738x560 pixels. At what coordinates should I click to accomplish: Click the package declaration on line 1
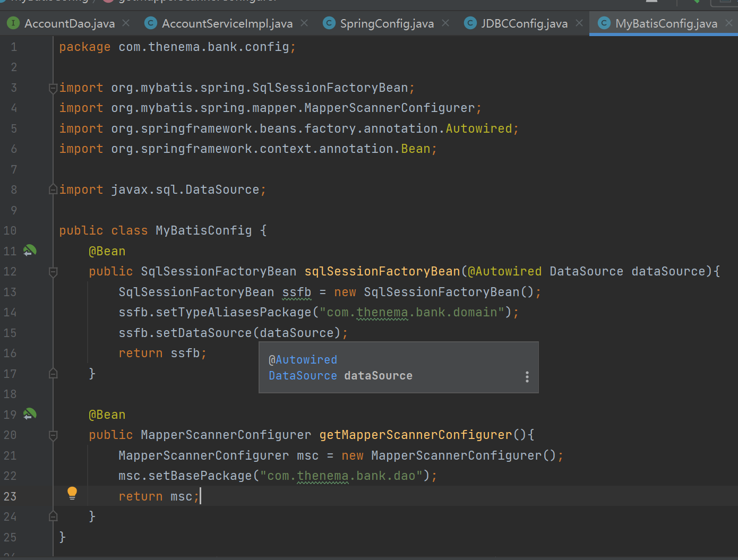177,47
